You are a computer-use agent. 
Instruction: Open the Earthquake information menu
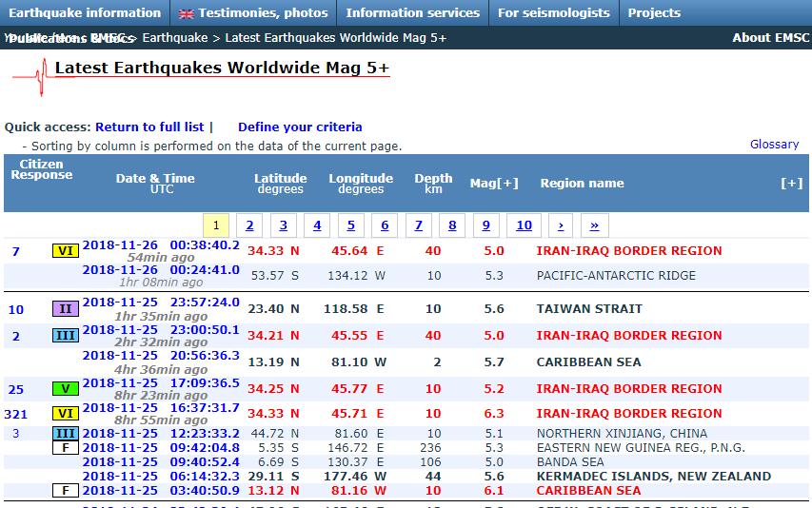[85, 13]
